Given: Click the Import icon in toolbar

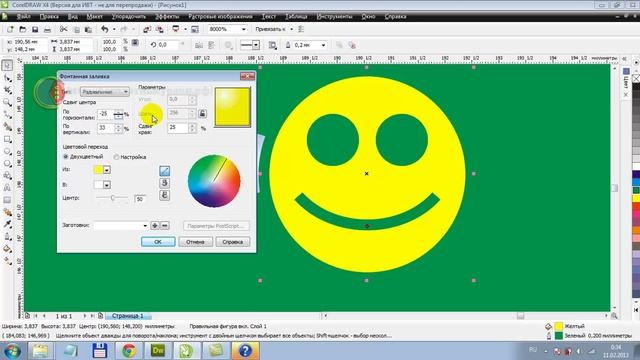Looking at the screenshot, I should (x=147, y=29).
